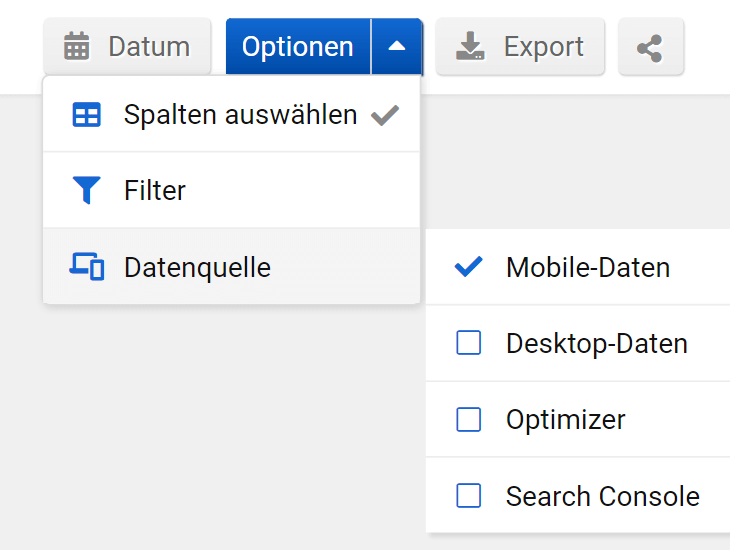The image size is (730, 550).
Task: Click the gray checkmark next to Spalten auswählen
Action: [x=385, y=115]
